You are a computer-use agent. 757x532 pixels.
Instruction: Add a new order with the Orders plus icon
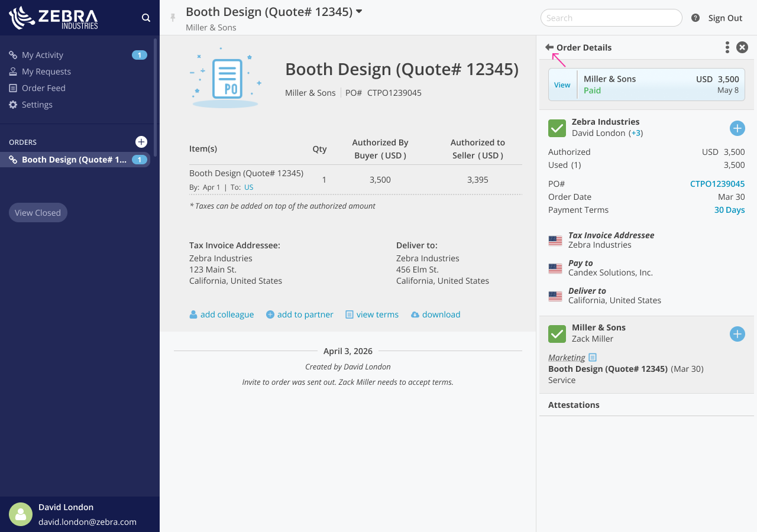[141, 142]
